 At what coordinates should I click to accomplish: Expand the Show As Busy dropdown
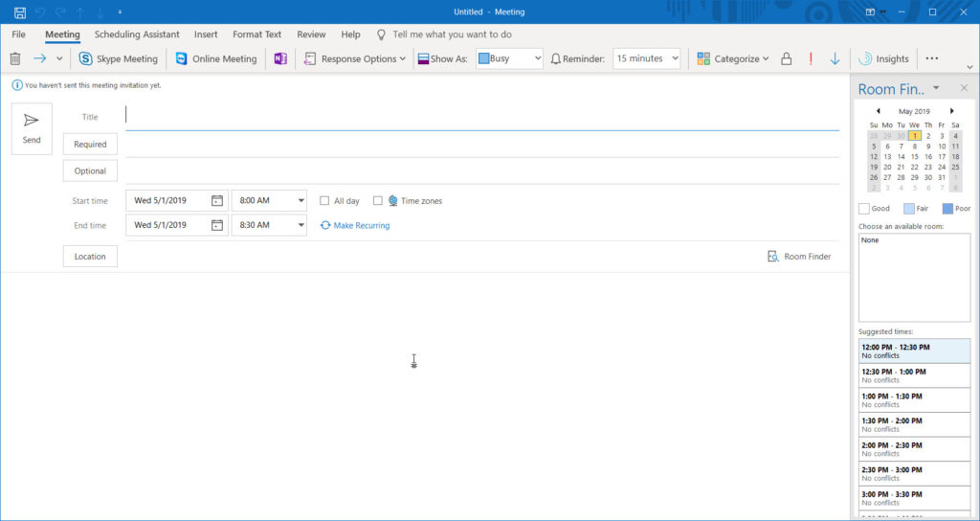(537, 58)
